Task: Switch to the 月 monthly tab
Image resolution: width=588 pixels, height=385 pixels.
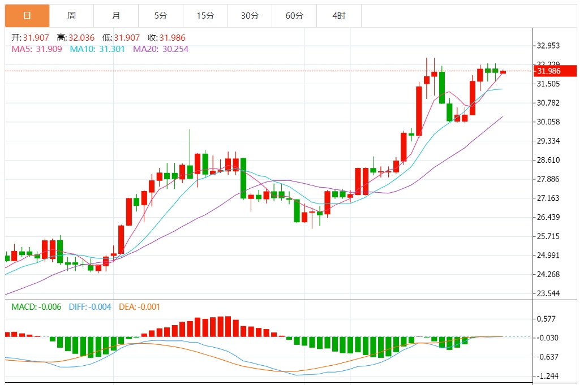Action: pyautogui.click(x=116, y=16)
